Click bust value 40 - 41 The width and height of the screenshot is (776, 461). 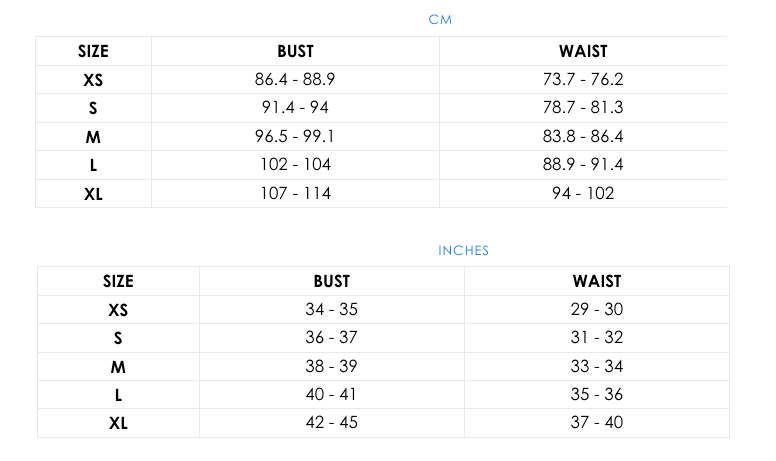click(x=331, y=394)
